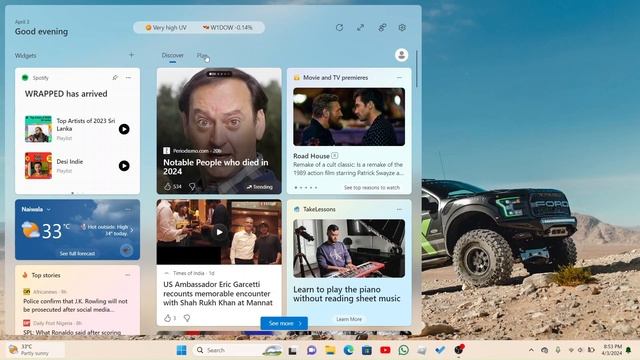This screenshot has width=640, height=360.
Task: Play the Eric Garcetti video
Action: (220, 232)
